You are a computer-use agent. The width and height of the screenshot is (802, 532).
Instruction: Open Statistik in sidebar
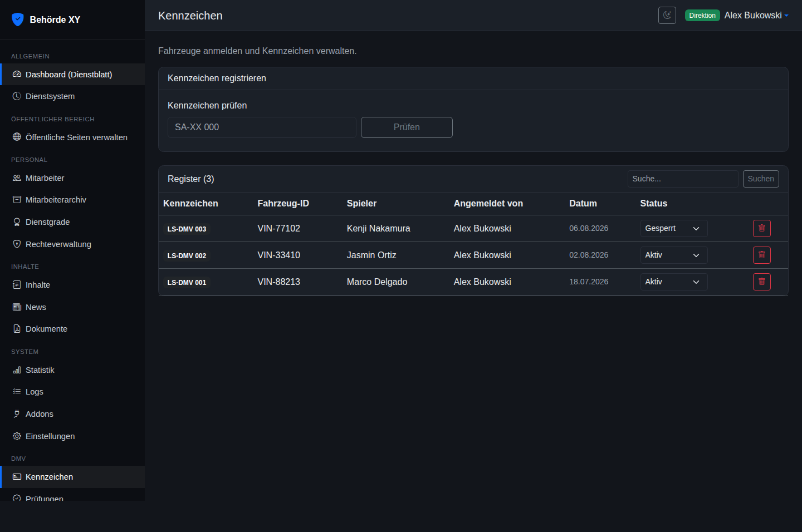click(72, 370)
